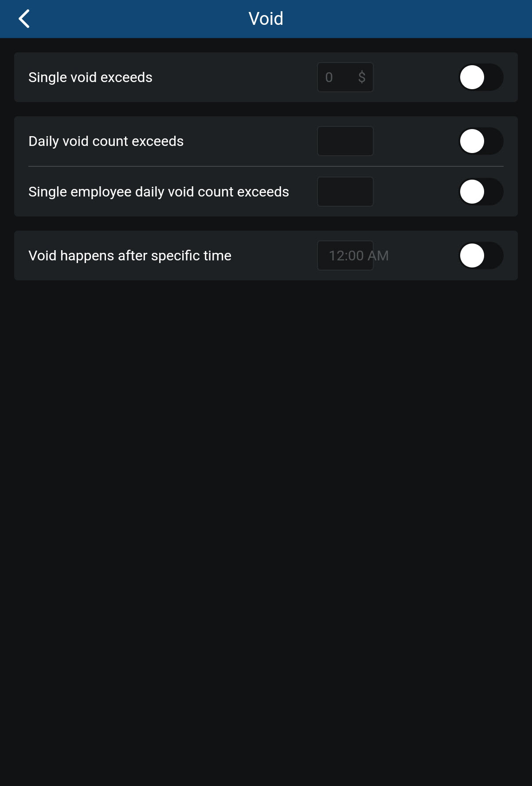The height and width of the screenshot is (786, 532).
Task: Enable the Single void exceeds toggle
Action: (x=481, y=77)
